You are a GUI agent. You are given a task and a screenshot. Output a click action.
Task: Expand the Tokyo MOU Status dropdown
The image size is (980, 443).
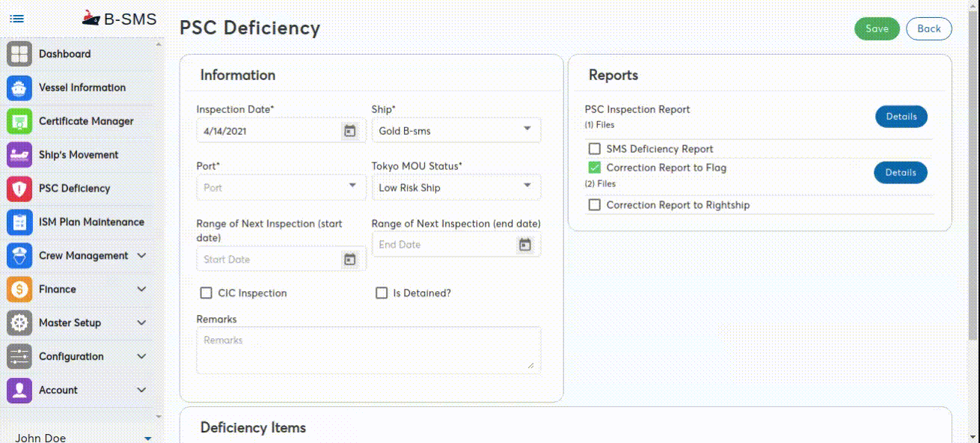[x=456, y=187]
